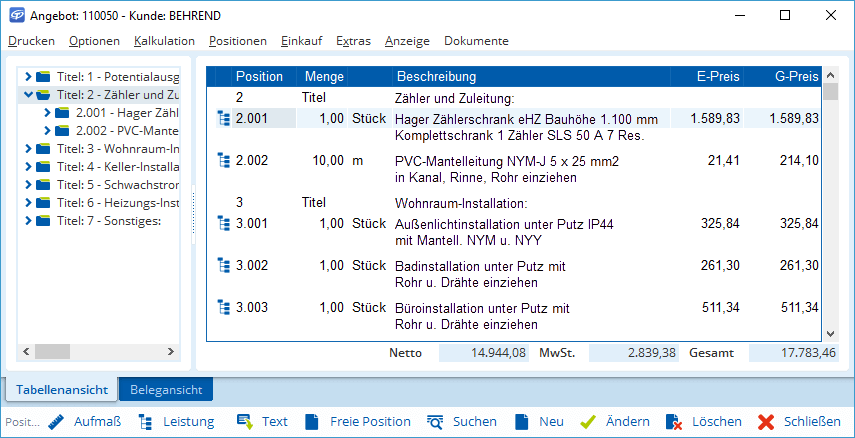Select Titel 4 - Keller-Installation tree item

(x=117, y=167)
